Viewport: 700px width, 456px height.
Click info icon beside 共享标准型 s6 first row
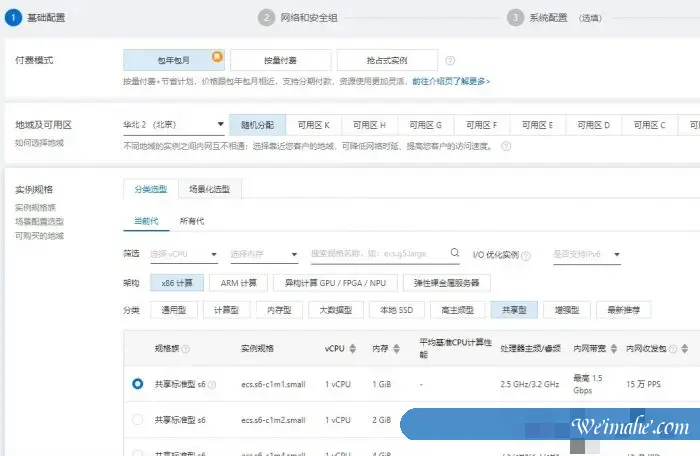click(212, 385)
